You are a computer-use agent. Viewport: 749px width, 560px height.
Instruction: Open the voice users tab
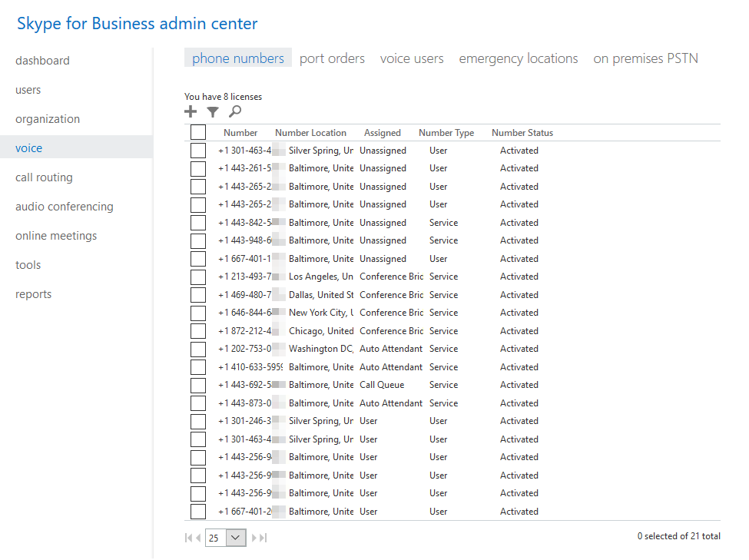tap(412, 58)
